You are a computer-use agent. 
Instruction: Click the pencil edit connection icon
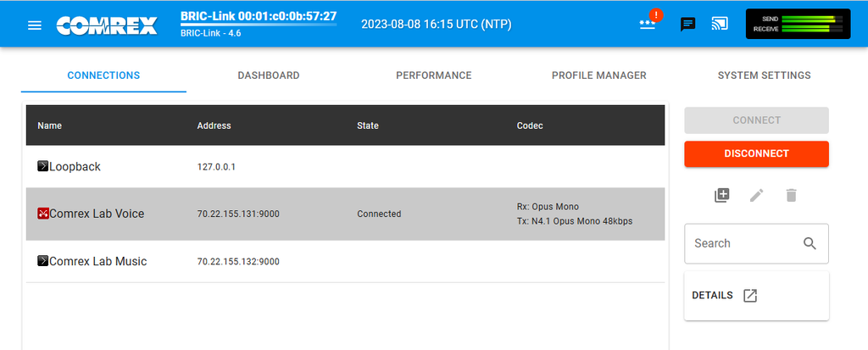tap(756, 195)
